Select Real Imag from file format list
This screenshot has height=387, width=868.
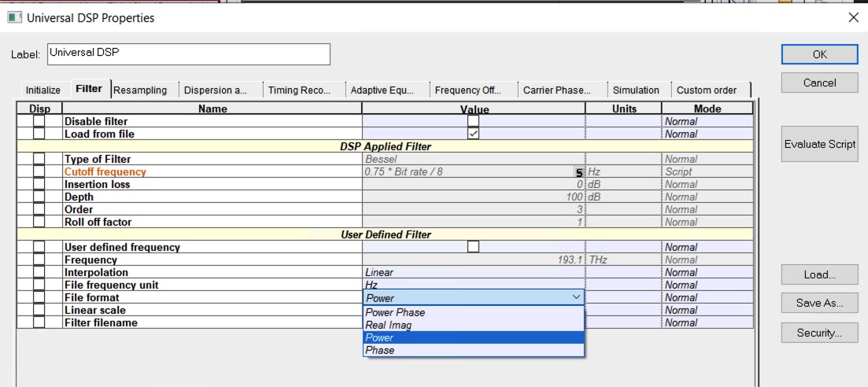point(474,325)
